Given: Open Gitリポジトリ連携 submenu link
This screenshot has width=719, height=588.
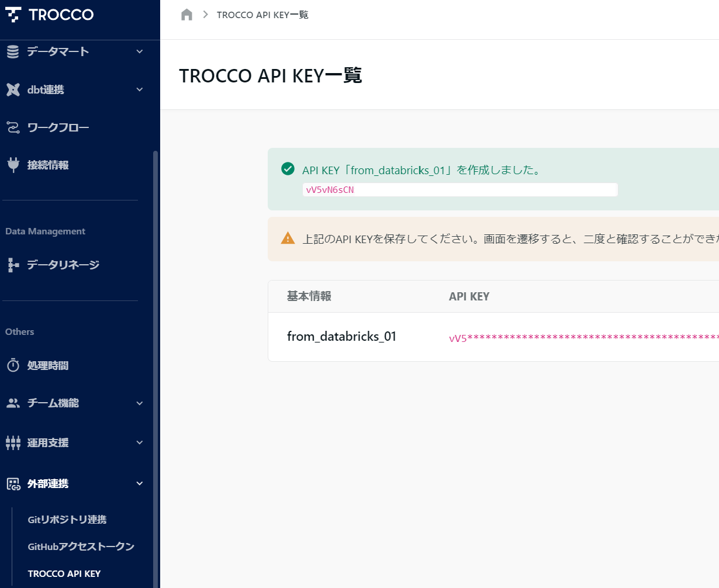Looking at the screenshot, I should click(x=67, y=520).
